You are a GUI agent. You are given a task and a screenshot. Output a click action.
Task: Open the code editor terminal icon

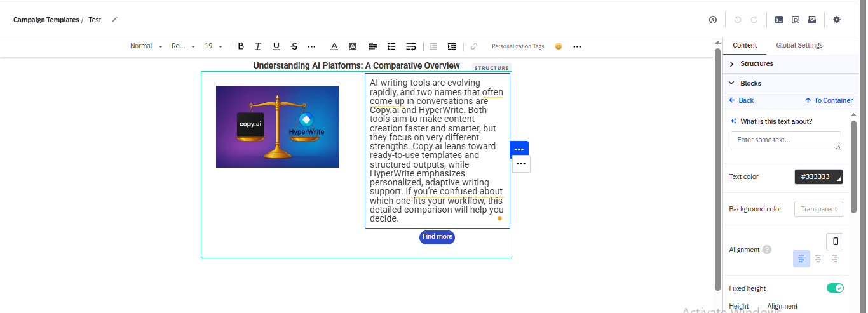pos(778,20)
